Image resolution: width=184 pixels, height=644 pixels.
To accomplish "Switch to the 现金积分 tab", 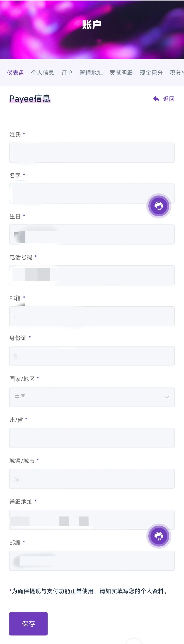I will point(151,73).
